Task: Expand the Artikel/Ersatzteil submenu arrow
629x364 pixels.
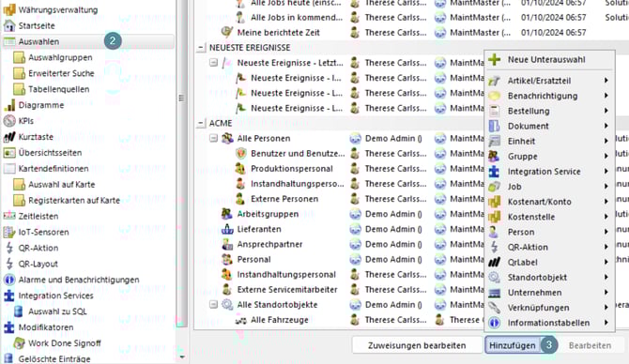Action: point(606,81)
